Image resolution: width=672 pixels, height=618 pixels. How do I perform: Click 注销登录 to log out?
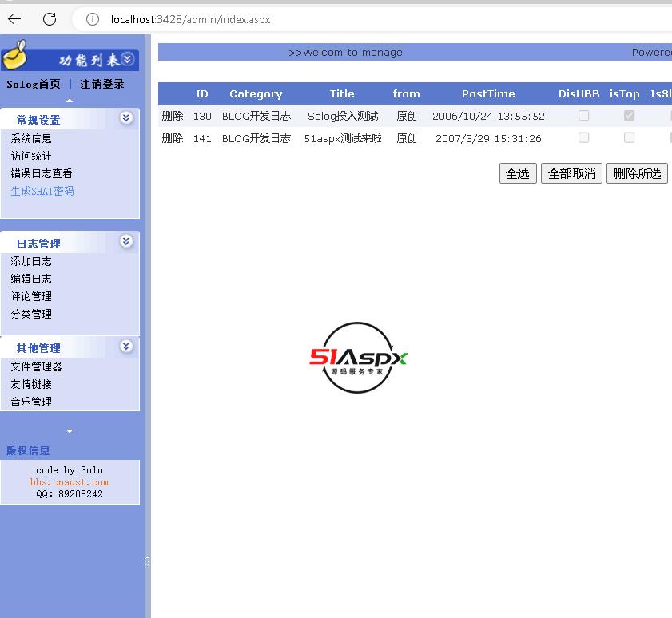[102, 84]
